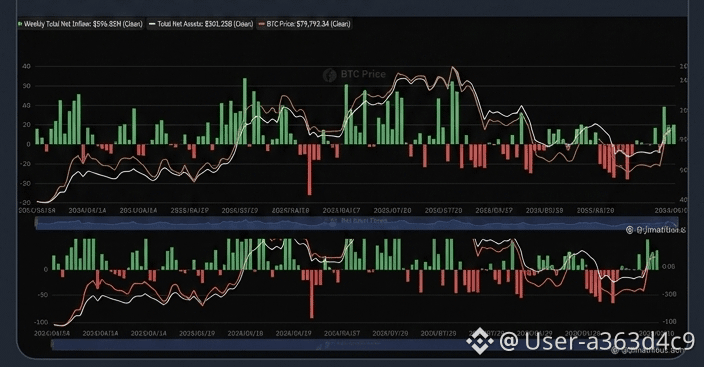Click the small watermark icon under right axis

[x=629, y=230]
